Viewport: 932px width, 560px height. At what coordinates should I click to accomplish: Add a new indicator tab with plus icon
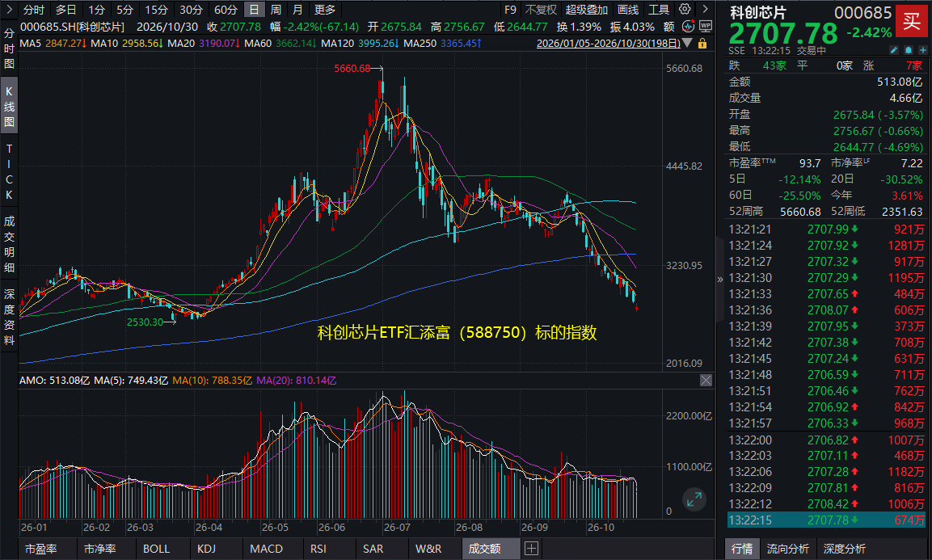pyautogui.click(x=531, y=549)
